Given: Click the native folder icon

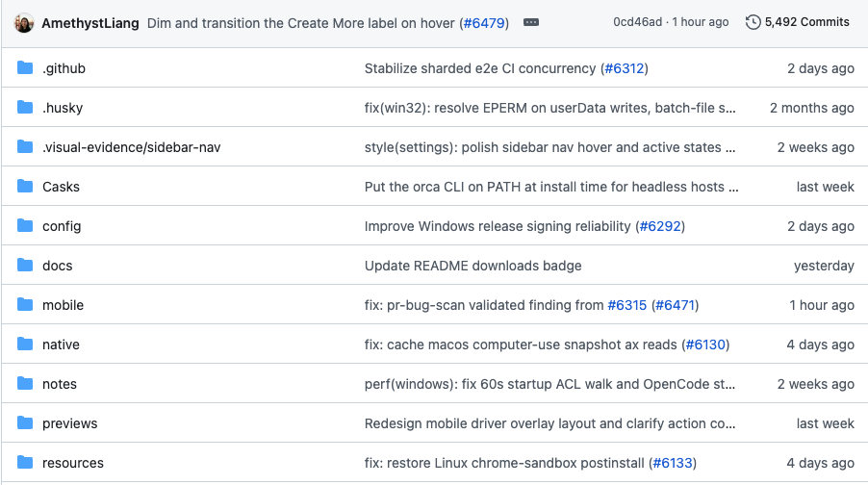Looking at the screenshot, I should (x=25, y=344).
